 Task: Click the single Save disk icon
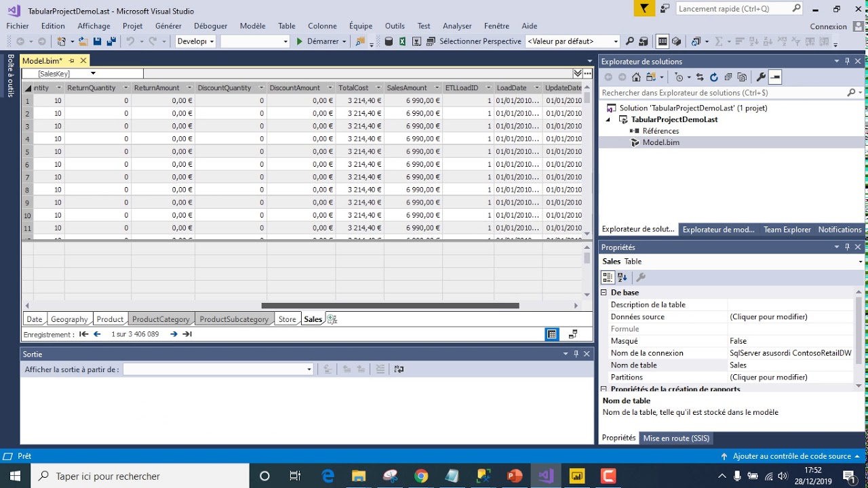click(x=97, y=41)
